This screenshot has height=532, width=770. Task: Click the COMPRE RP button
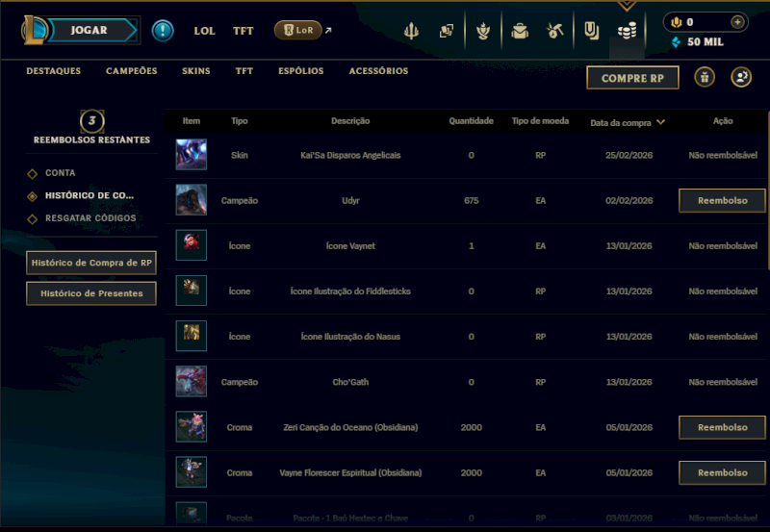[632, 78]
